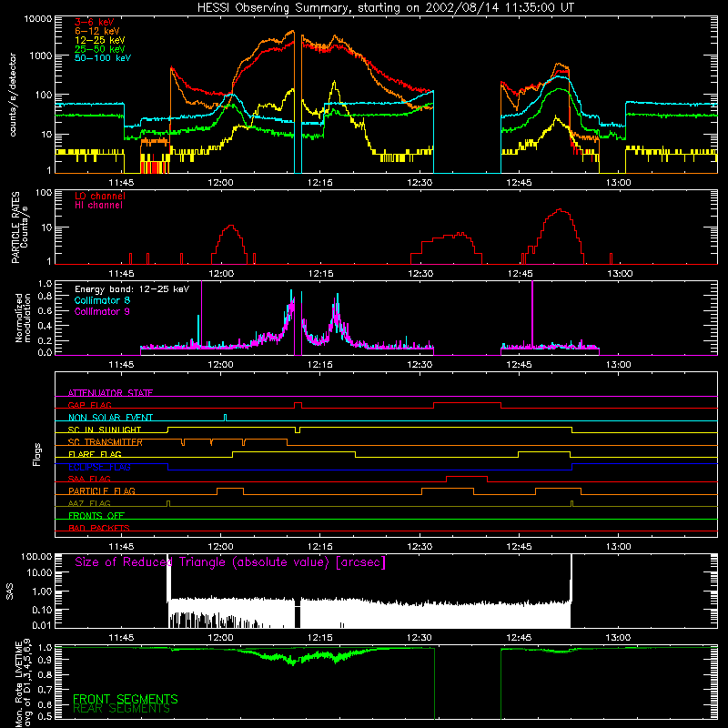Click the Size of Reduced Triangle label
Image resolution: width=728 pixels, height=728 pixels.
click(230, 562)
